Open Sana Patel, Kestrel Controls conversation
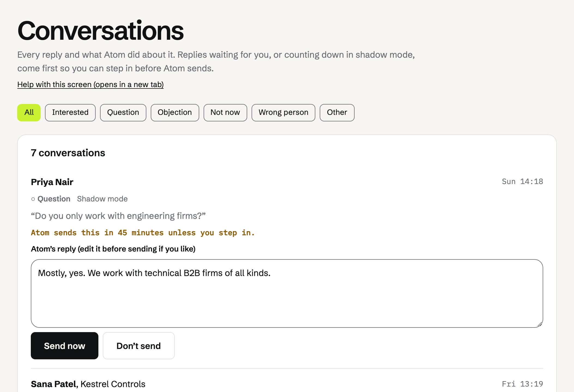 coord(88,384)
